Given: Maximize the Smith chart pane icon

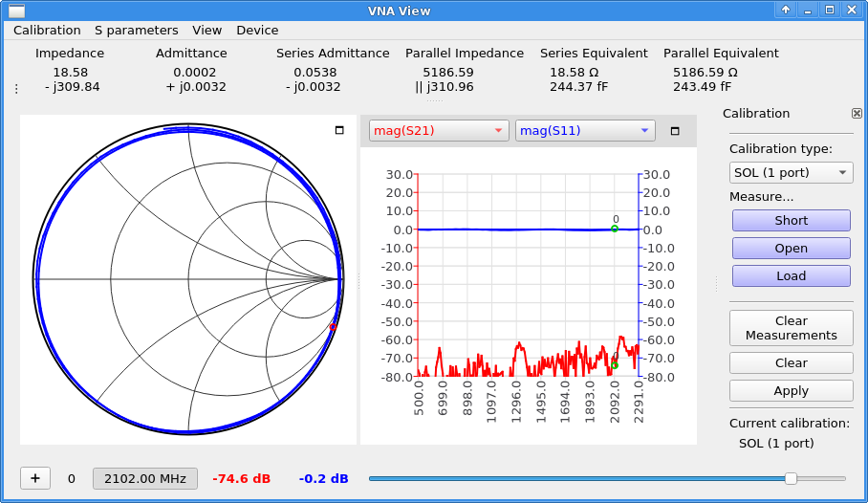Looking at the screenshot, I should pos(339,130).
